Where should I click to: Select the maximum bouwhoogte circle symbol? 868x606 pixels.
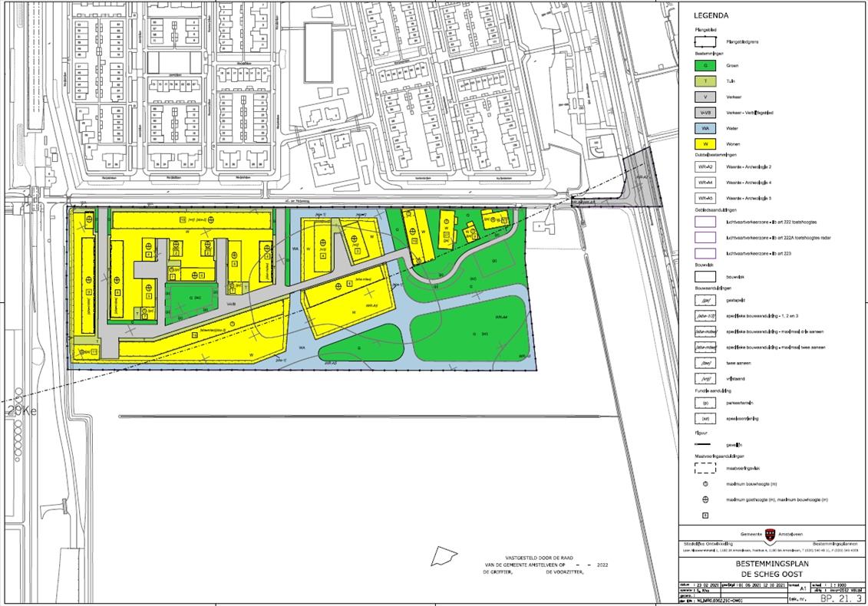pyautogui.click(x=705, y=484)
